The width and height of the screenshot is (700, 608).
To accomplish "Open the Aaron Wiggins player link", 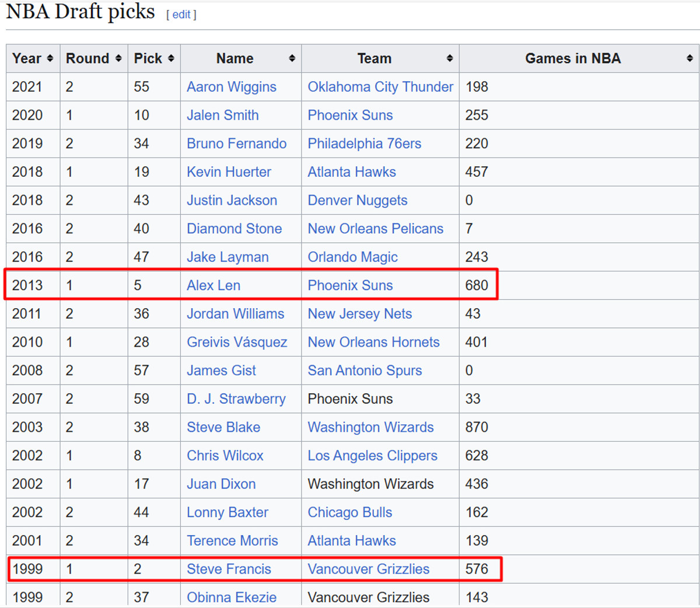I will point(231,87).
